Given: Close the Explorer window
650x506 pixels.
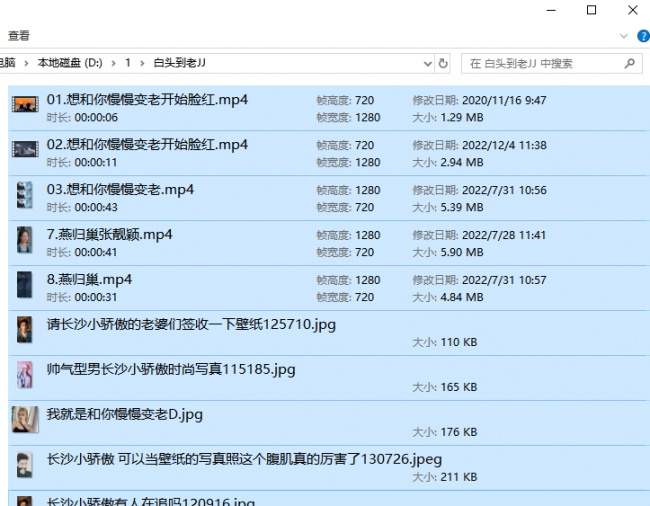Looking at the screenshot, I should click(633, 10).
